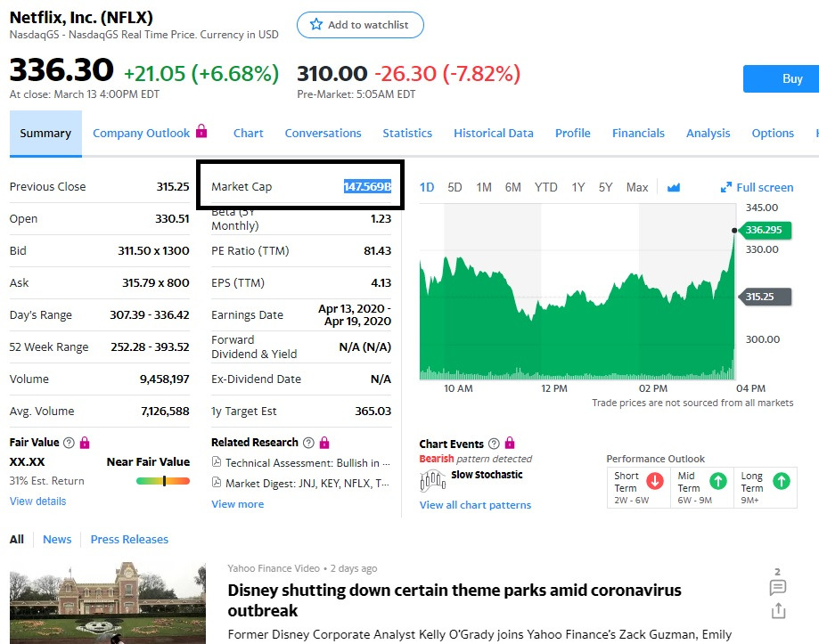Switch to the Financials tab
The image size is (819, 644).
pos(638,133)
